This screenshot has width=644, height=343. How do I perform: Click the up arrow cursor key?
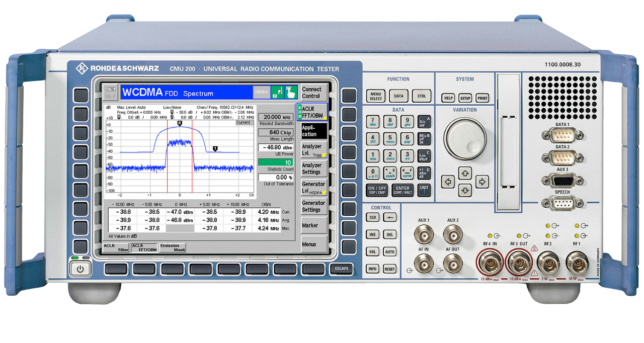[465, 174]
